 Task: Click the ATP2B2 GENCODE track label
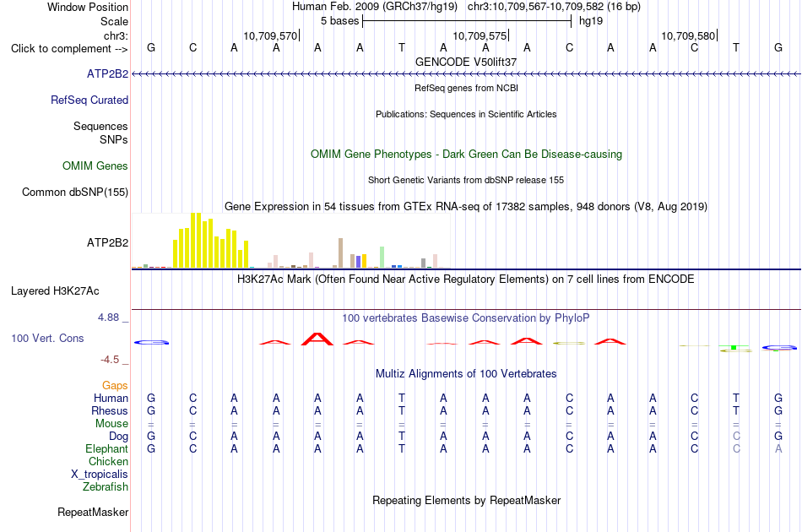(107, 73)
